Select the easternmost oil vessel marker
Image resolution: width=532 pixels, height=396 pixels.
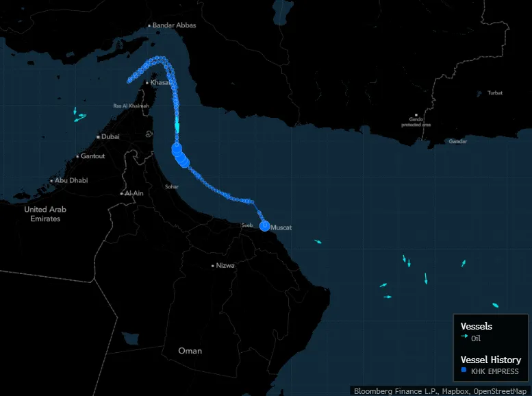pos(495,305)
